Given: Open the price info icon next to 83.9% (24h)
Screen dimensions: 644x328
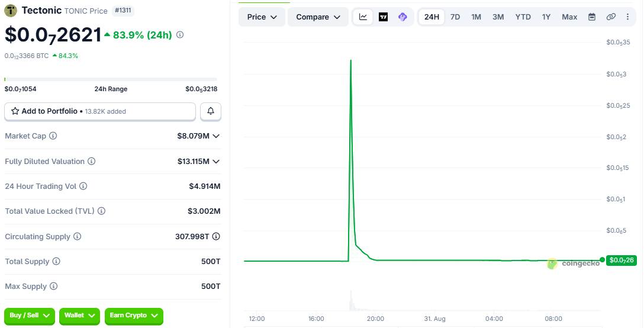Looking at the screenshot, I should click(180, 35).
